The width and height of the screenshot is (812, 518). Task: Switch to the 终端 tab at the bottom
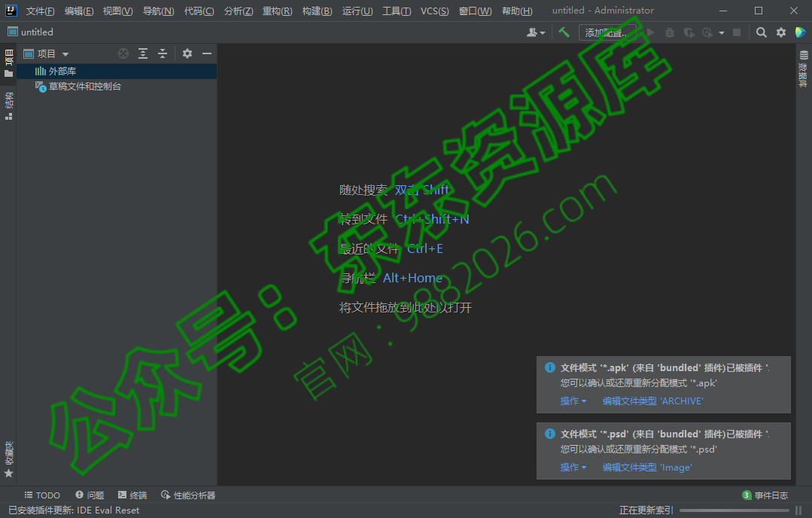tap(132, 495)
